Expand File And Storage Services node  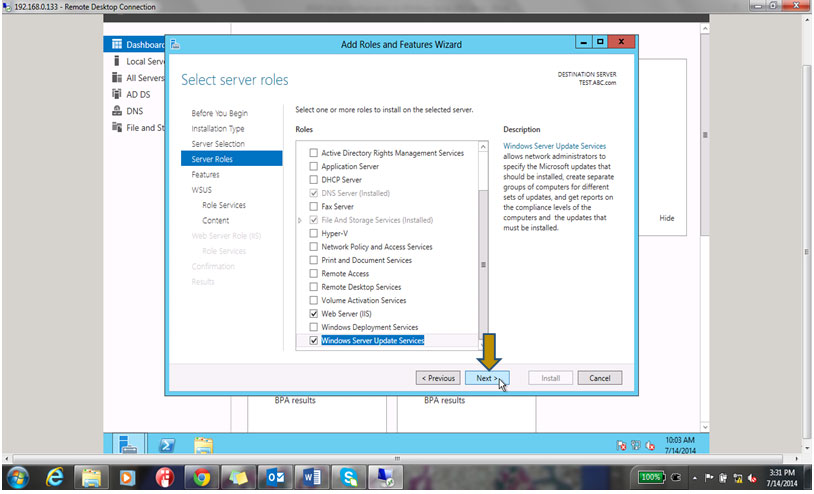click(x=300, y=220)
